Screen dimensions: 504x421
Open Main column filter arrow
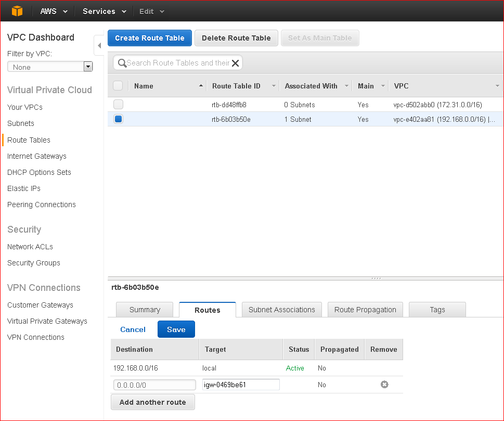tap(383, 86)
